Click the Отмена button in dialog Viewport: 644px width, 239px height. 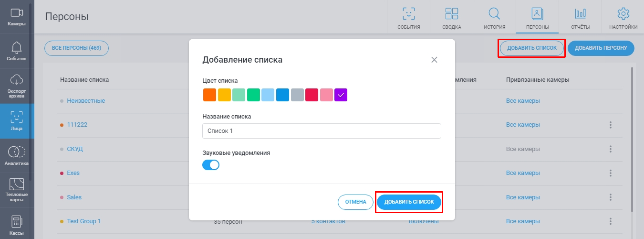click(x=355, y=202)
